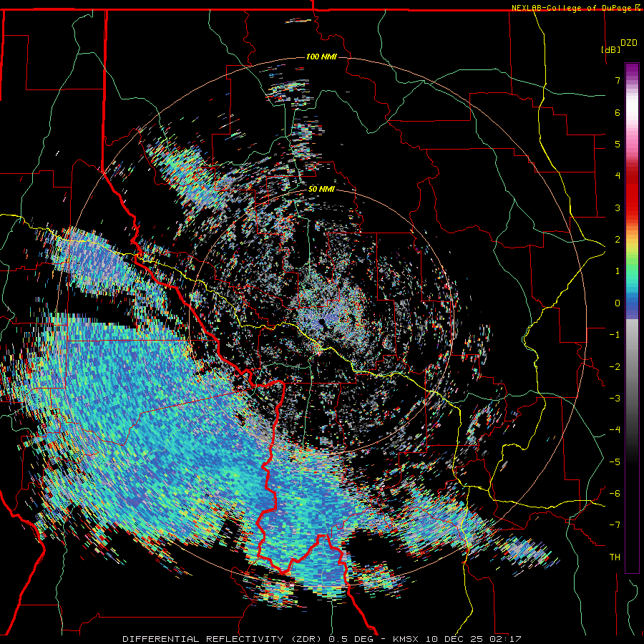
Task: Click the [dB] unit label
Action: click(611, 49)
